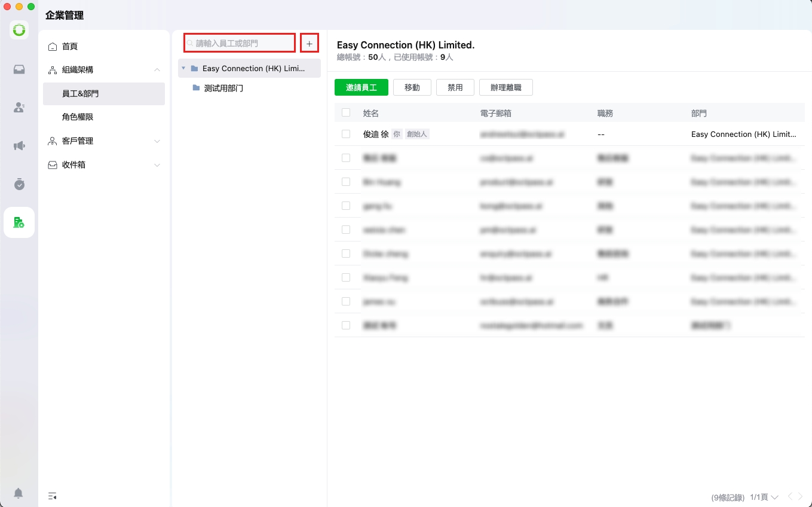Check the box for 俊迪 徐 row
812x507 pixels.
346,134
